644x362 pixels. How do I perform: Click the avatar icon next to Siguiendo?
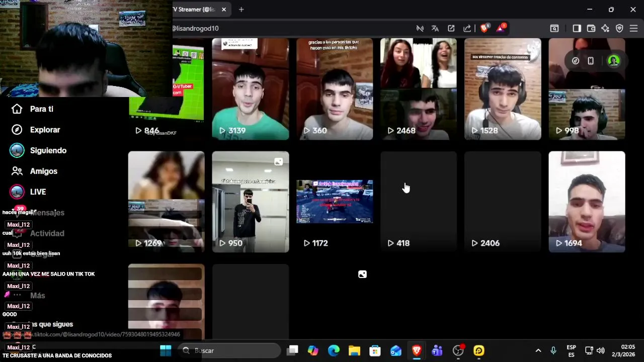[17, 150]
